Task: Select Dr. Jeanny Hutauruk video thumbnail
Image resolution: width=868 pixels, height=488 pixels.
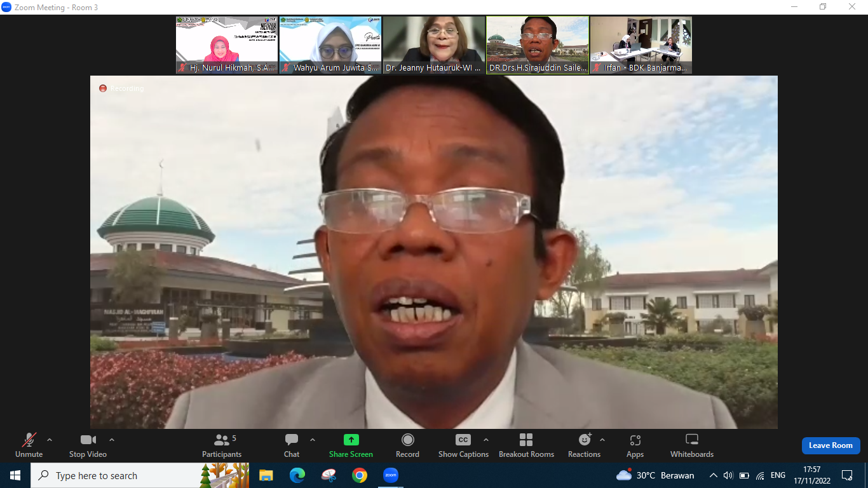Action: [434, 45]
